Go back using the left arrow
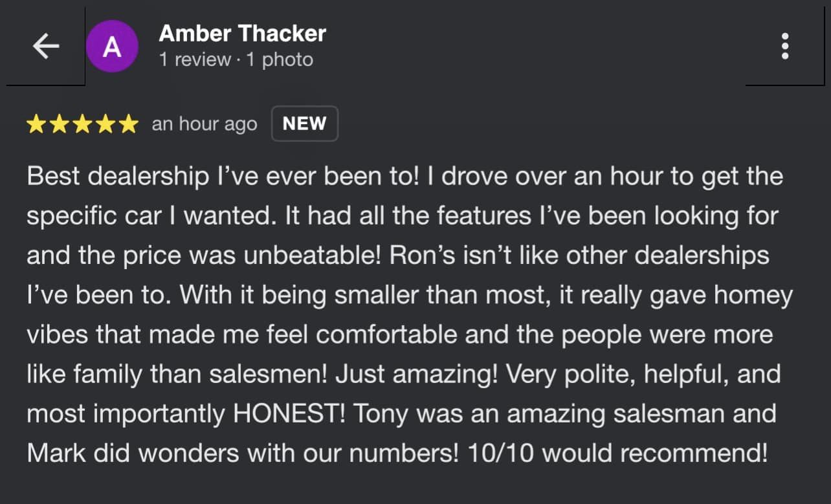This screenshot has width=831, height=504. click(x=46, y=47)
